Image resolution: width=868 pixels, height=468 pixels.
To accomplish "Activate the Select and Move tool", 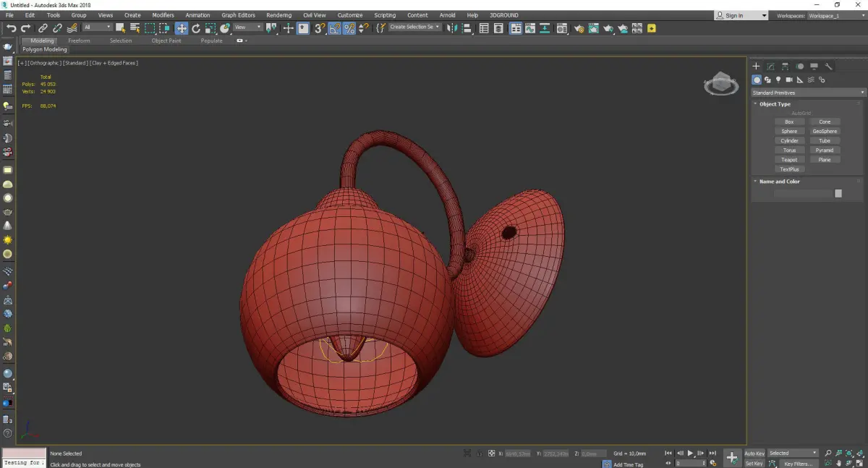I will [x=181, y=28].
